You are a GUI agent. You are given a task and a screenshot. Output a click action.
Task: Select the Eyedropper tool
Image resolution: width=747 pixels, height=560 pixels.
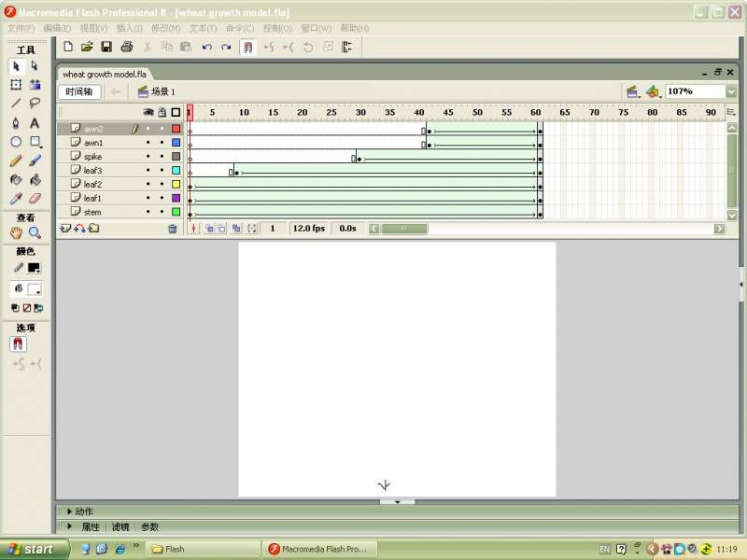pos(16,198)
